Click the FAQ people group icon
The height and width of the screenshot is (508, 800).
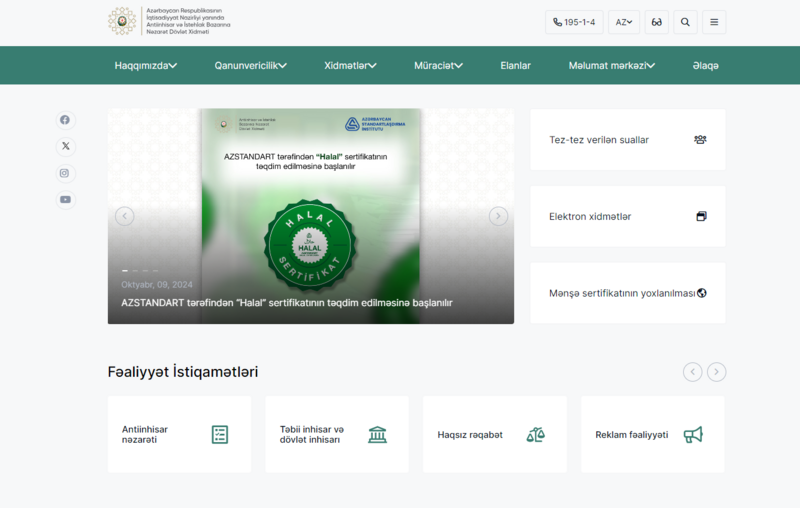click(700, 140)
